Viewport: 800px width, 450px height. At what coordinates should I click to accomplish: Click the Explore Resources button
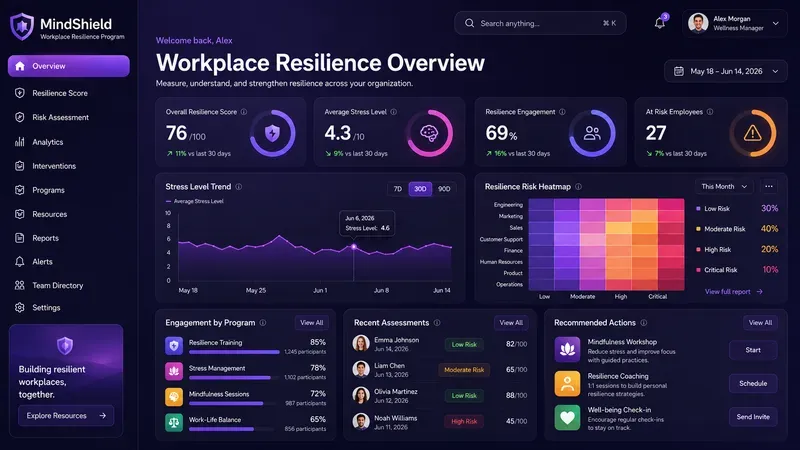click(66, 416)
